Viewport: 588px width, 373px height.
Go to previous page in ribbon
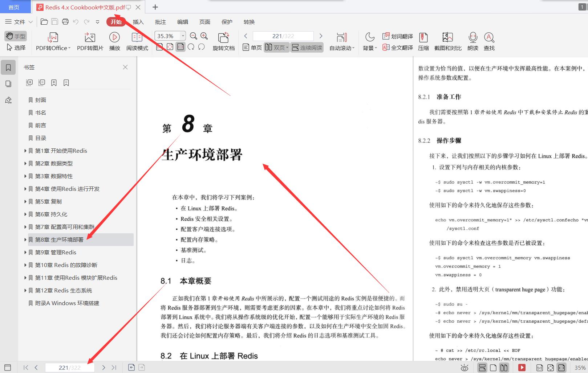[x=246, y=36]
